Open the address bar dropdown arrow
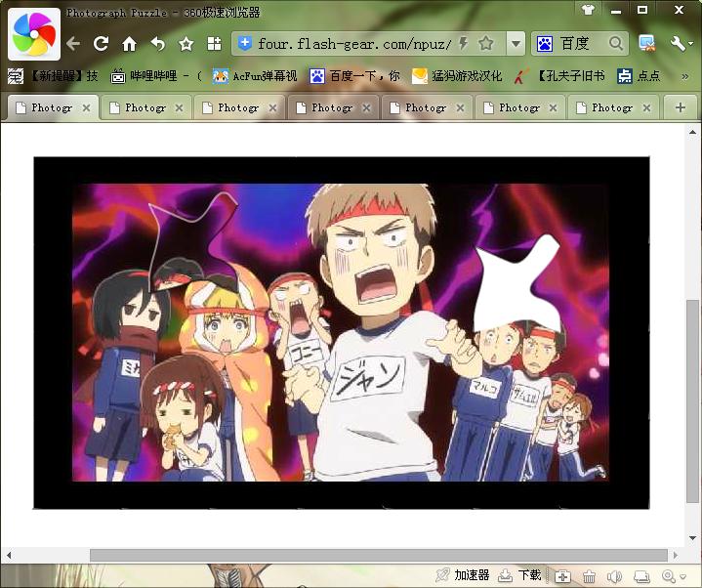This screenshot has height=588, width=702. coord(513,44)
